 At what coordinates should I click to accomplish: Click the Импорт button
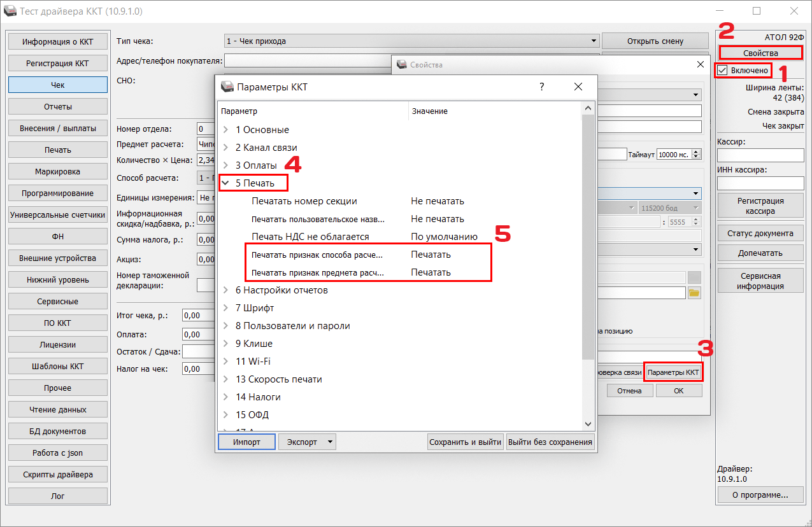tap(246, 442)
